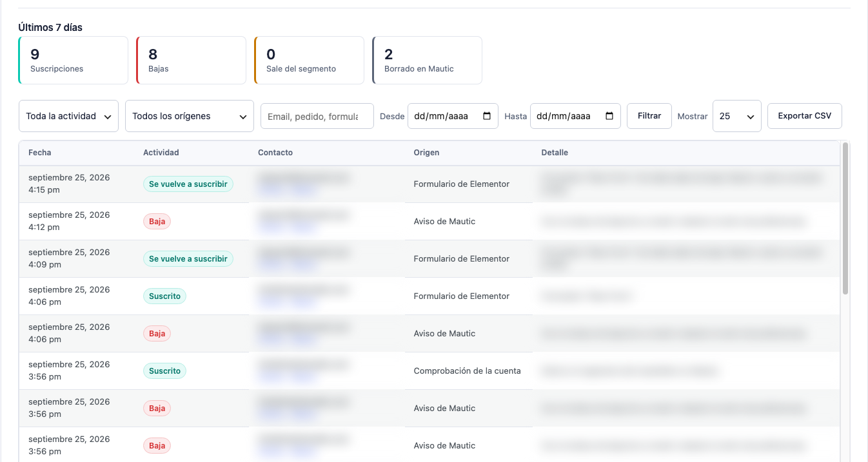Click the Hasta date input field
Screen dimensions: 868x462
(575, 116)
